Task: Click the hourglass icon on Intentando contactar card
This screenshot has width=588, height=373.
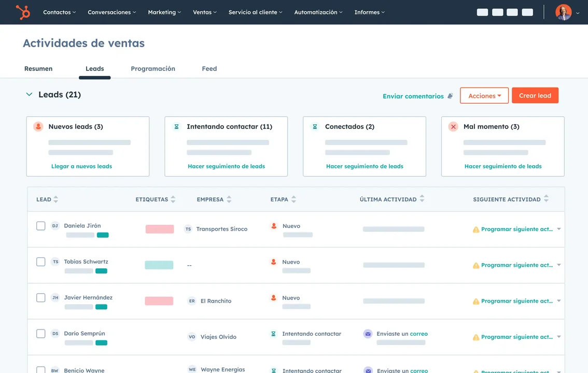Action: coord(176,126)
